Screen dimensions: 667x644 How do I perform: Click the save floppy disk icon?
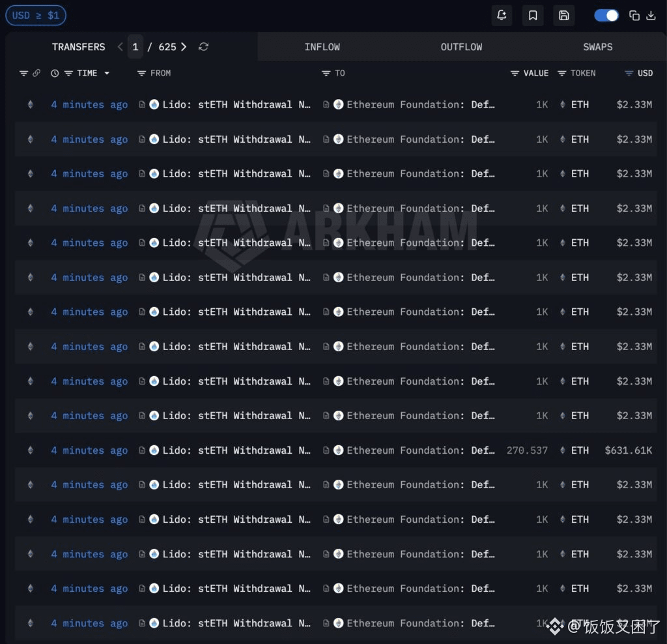pyautogui.click(x=563, y=16)
